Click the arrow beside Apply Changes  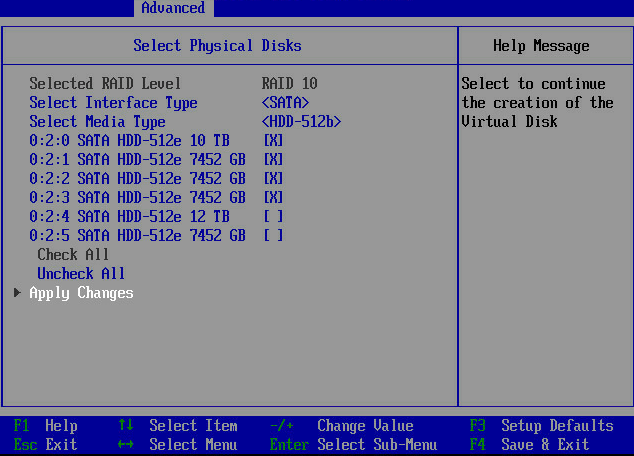[17, 292]
